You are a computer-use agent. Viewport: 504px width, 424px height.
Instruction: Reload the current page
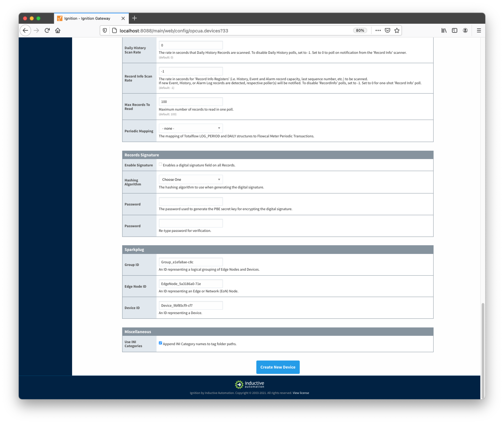(x=47, y=31)
